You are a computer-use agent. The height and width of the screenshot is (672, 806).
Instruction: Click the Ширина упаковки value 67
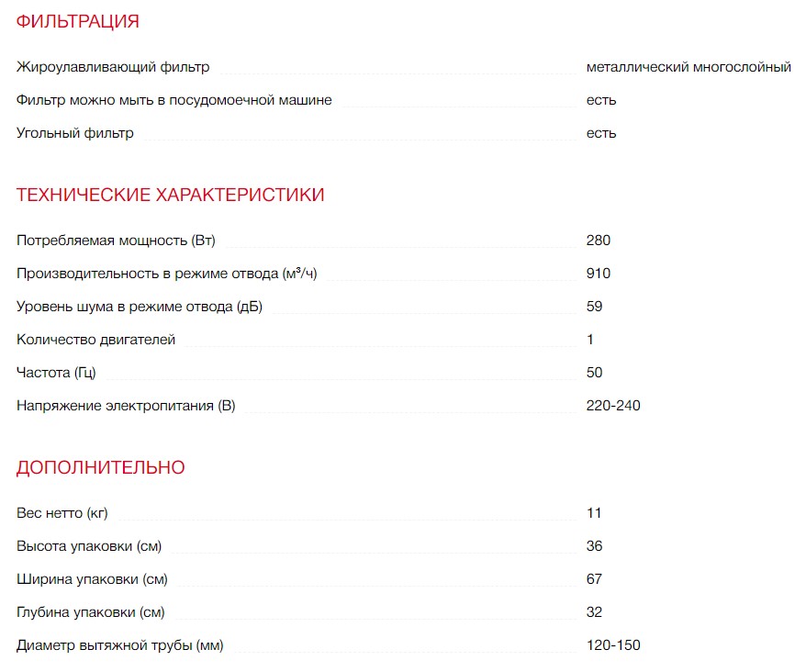pos(595,579)
